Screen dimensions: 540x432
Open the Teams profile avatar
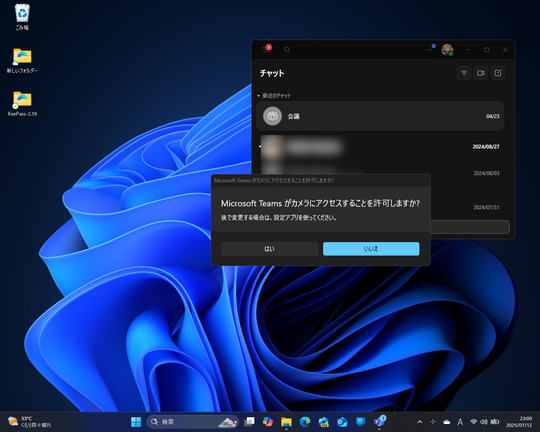pyautogui.click(x=447, y=50)
